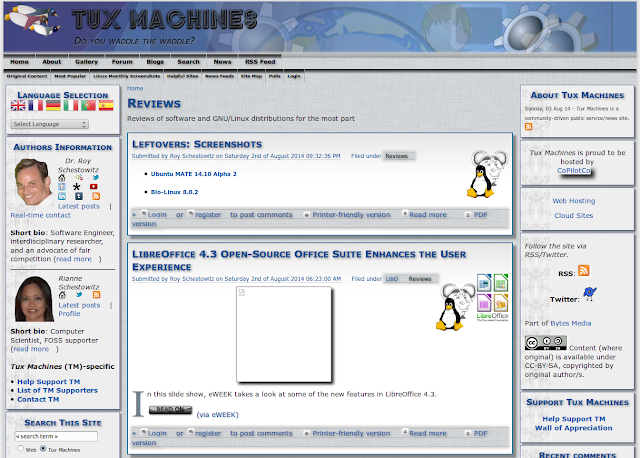Open Dr. Roy's Diaspora asterisk icon
Screen dimensions: 640x458
click(x=77, y=187)
